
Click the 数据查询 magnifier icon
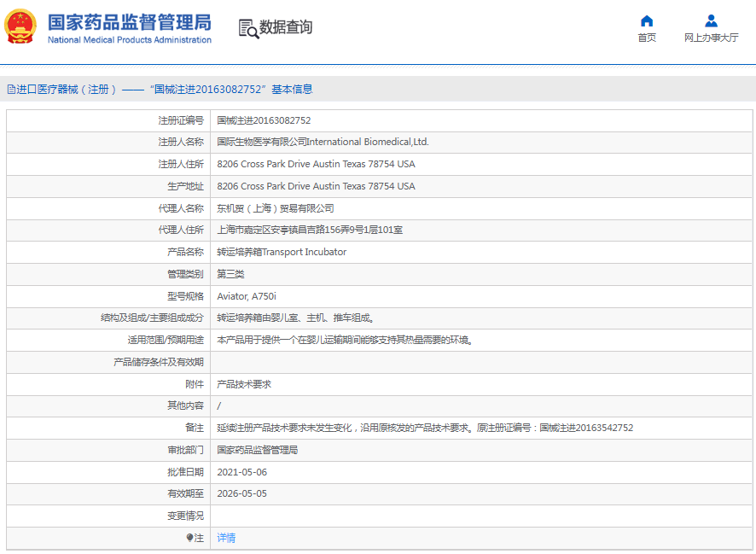[x=248, y=28]
